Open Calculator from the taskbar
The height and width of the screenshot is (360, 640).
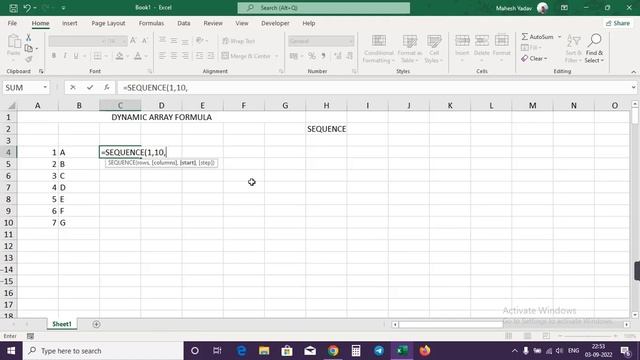(356, 351)
